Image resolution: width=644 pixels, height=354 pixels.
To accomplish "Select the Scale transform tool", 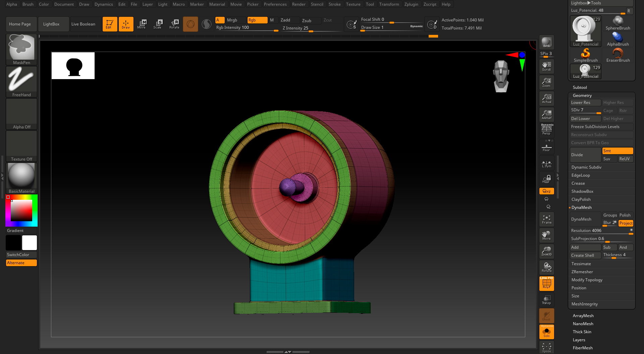I will point(158,24).
